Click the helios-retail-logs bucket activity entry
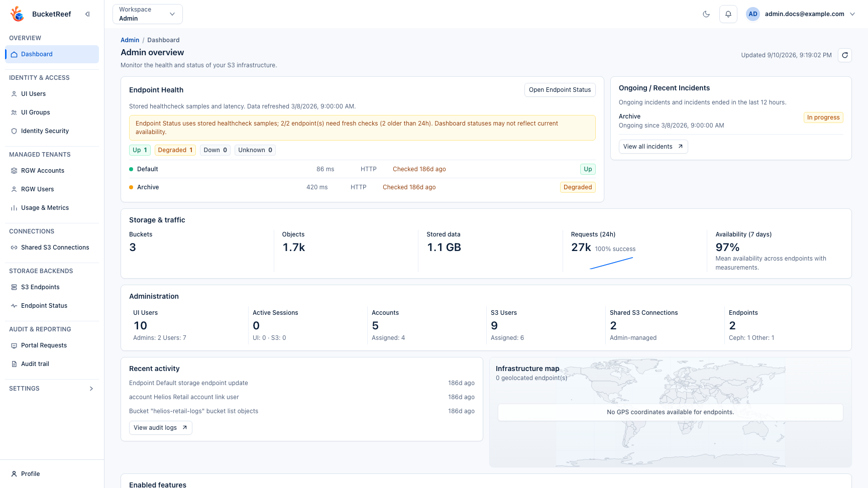868x488 pixels. tap(302, 411)
